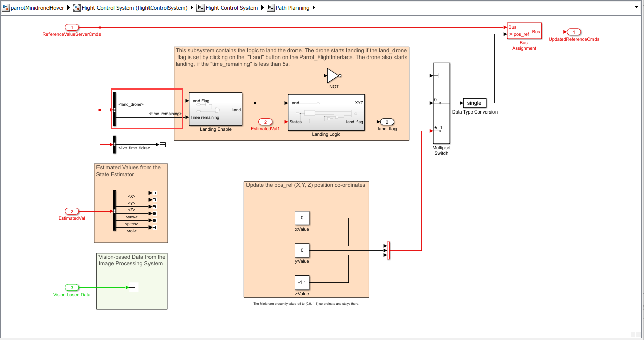
Task: Click the land_flag outport block
Action: point(386,122)
